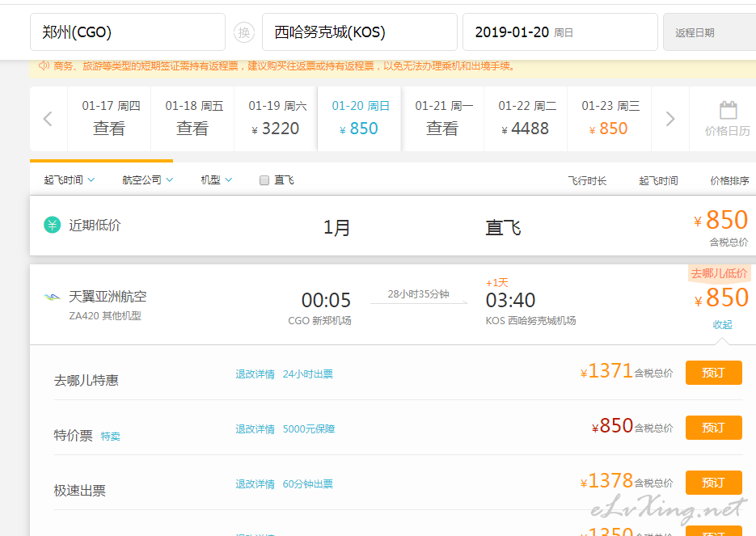
Task: Book the 去哪儿特惠 ¥1371 ticket
Action: tap(714, 373)
